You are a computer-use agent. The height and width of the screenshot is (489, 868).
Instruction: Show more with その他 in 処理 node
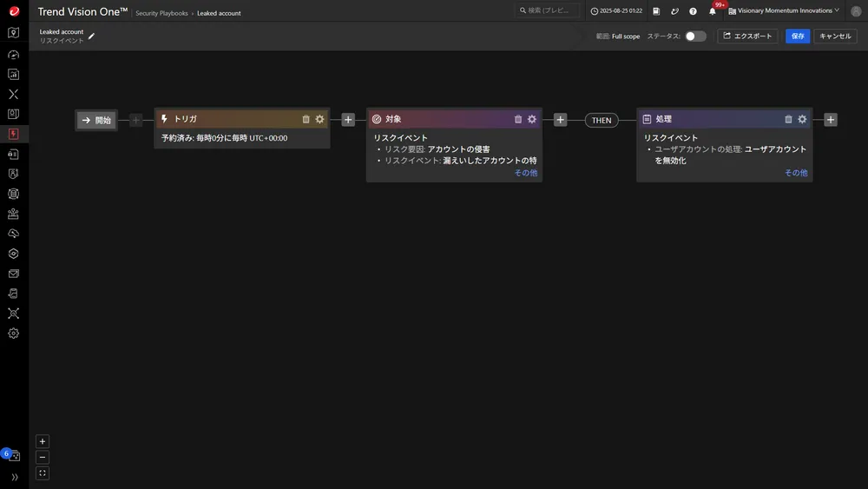[795, 173]
